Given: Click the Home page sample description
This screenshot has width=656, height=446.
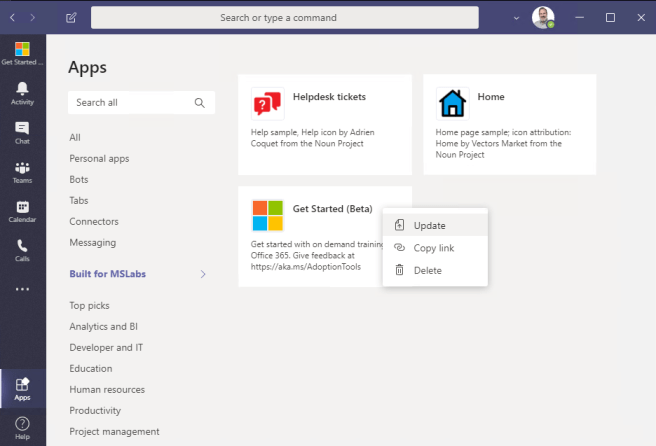Looking at the screenshot, I should click(x=503, y=144).
